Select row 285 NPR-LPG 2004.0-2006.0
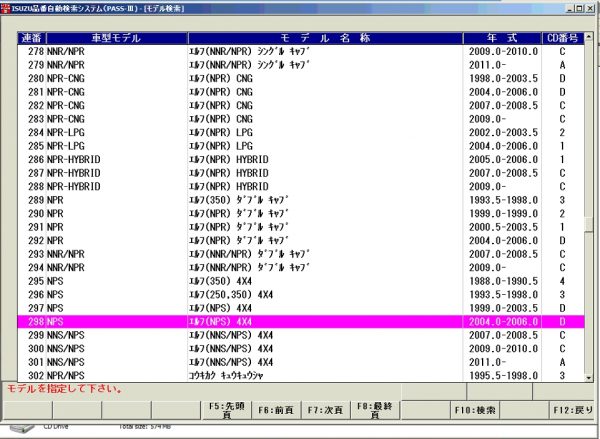Image resolution: width=600 pixels, height=439 pixels. [301, 146]
